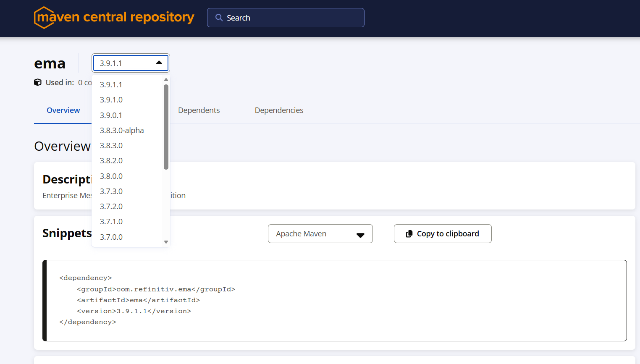Collapse the 3.9.1.1 version dropdown
The image size is (640, 364).
(131, 63)
